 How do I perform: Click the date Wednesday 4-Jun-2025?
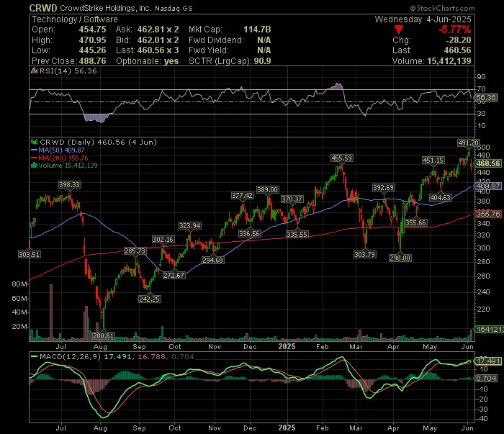click(423, 19)
